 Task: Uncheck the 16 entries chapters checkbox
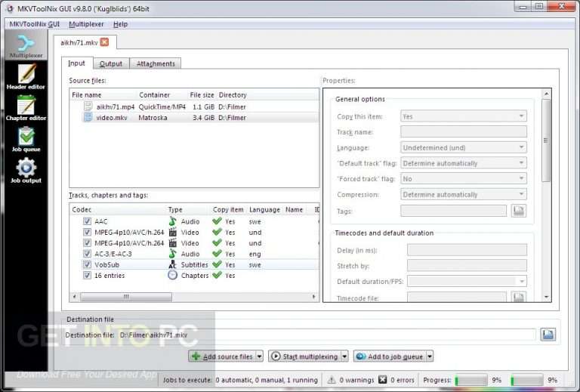coord(87,275)
